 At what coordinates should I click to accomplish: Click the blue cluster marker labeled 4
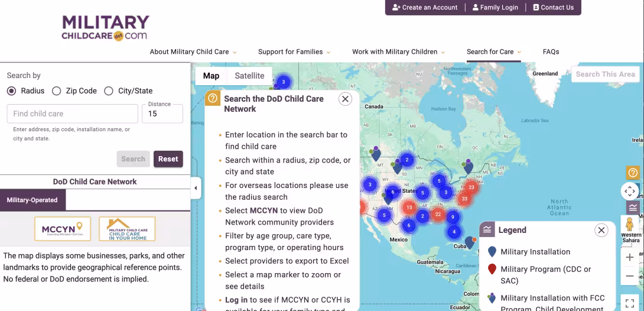(454, 232)
